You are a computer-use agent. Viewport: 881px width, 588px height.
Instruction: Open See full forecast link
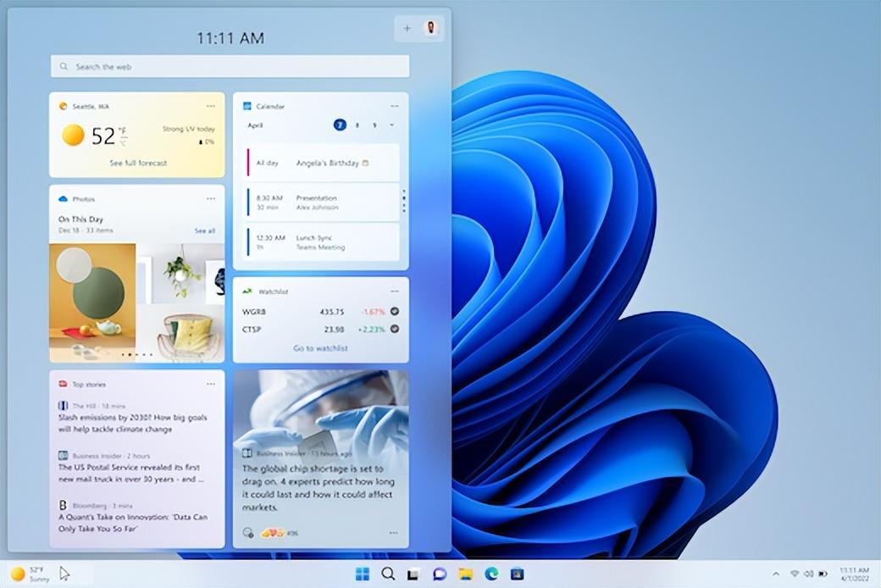click(x=138, y=163)
